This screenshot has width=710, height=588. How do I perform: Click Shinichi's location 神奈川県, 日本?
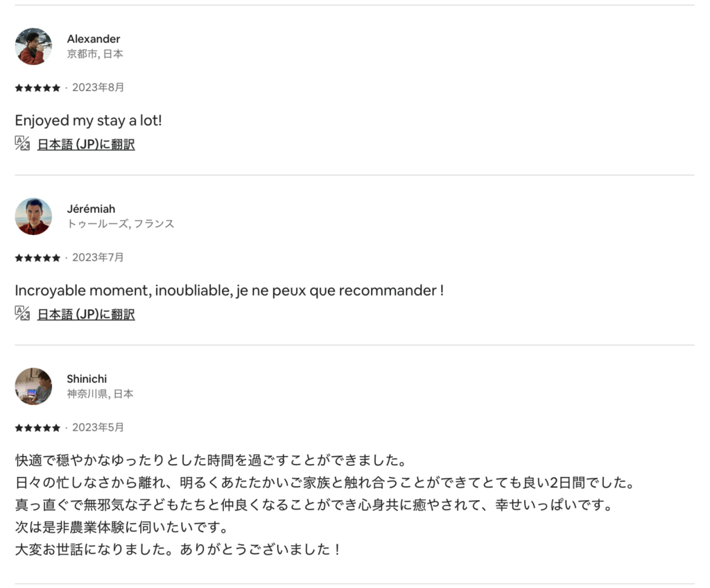100,394
